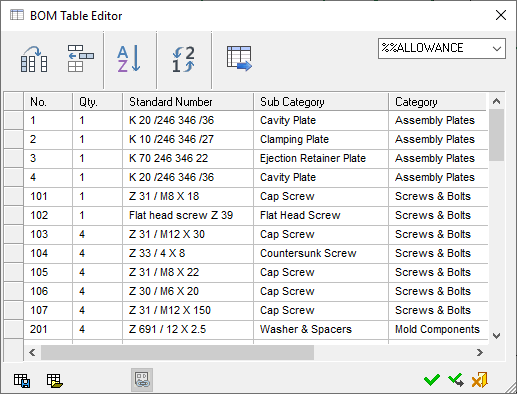This screenshot has width=517, height=394.
Task: Click the save table template icon
Action: 22,380
